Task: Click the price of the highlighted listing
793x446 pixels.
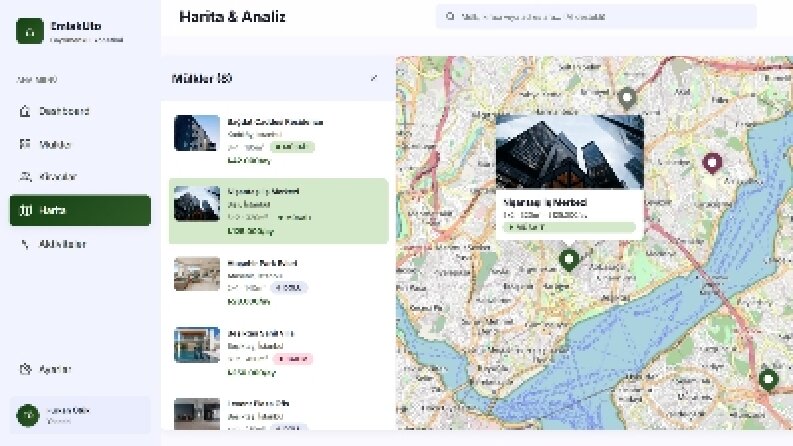Action: [250, 231]
